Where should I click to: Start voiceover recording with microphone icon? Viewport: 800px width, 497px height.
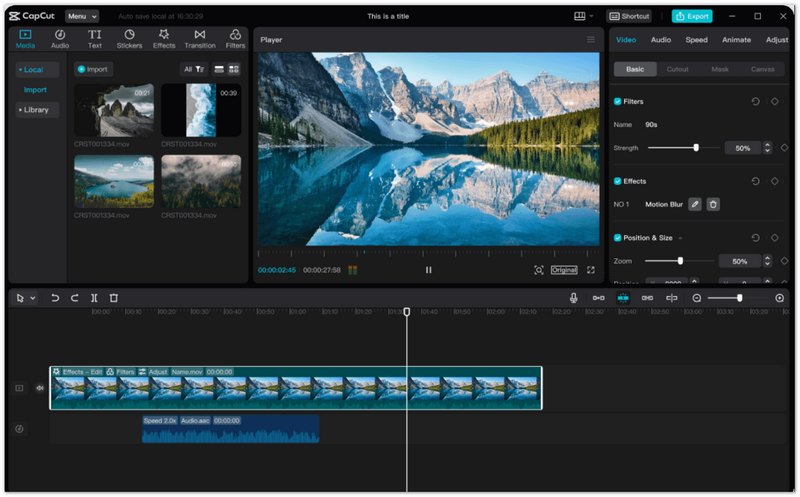pyautogui.click(x=573, y=298)
